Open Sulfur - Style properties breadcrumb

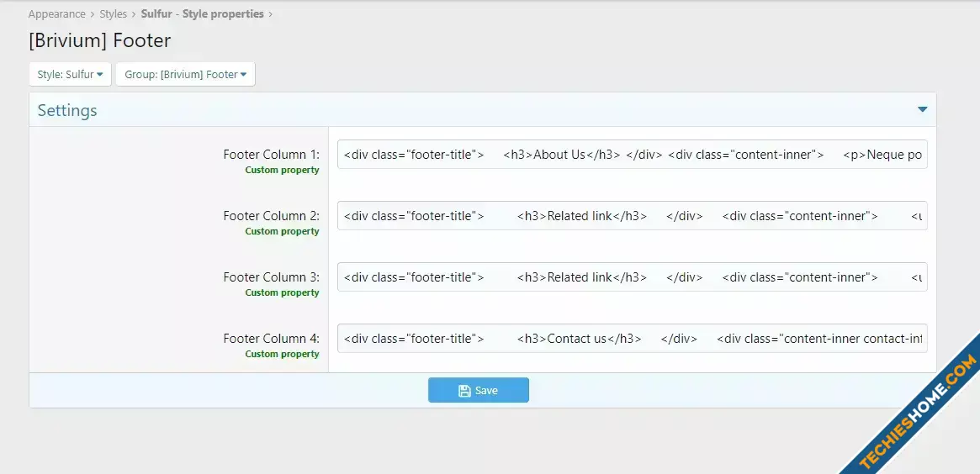[202, 14]
